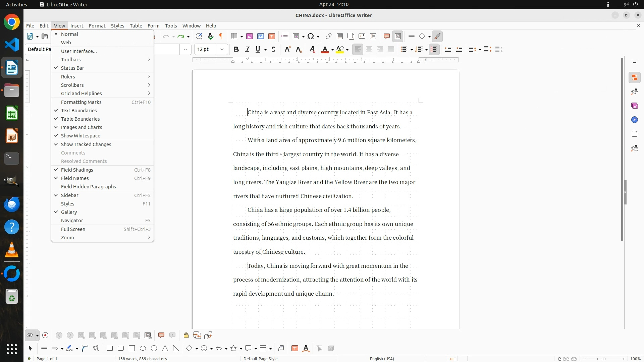Image resolution: width=644 pixels, height=362 pixels.
Task: Choose Full Screen from View menu
Action: (73, 229)
